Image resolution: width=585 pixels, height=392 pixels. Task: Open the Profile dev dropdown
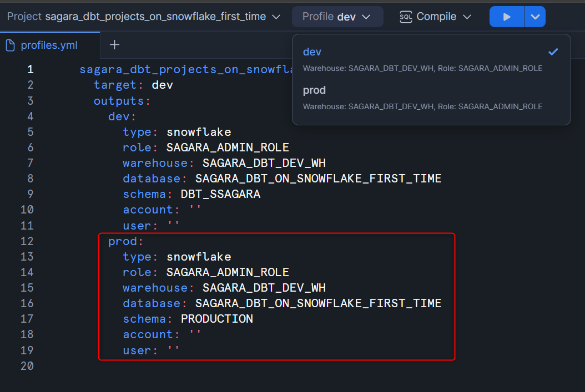click(337, 17)
